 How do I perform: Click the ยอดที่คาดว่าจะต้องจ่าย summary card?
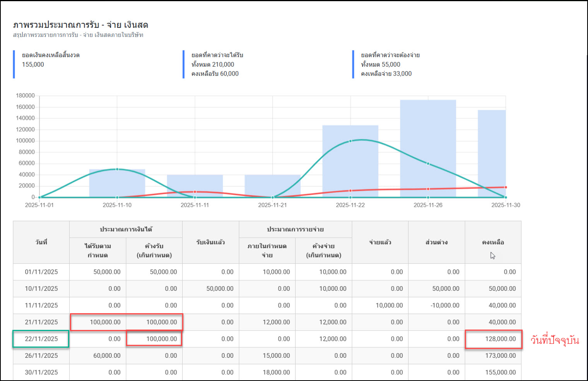click(390, 64)
